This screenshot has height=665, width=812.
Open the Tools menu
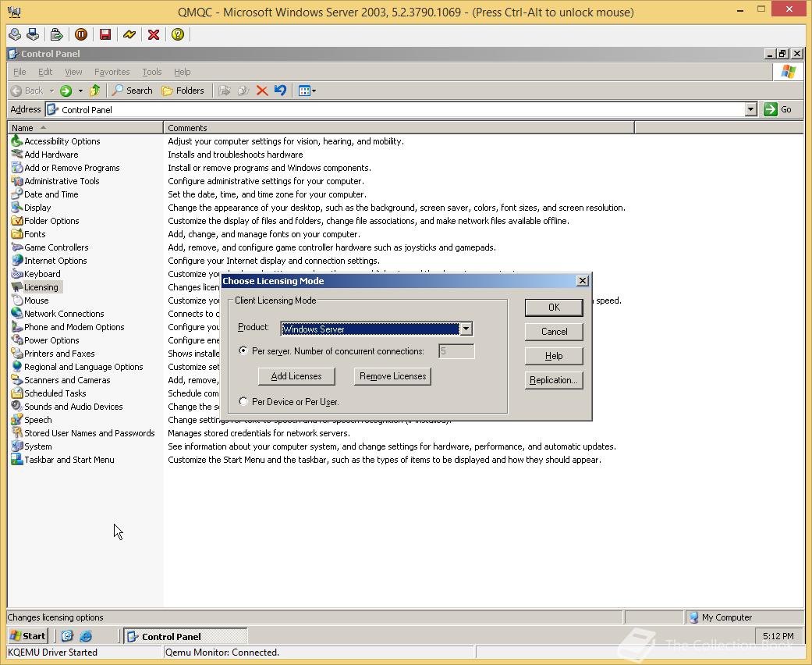tap(152, 72)
